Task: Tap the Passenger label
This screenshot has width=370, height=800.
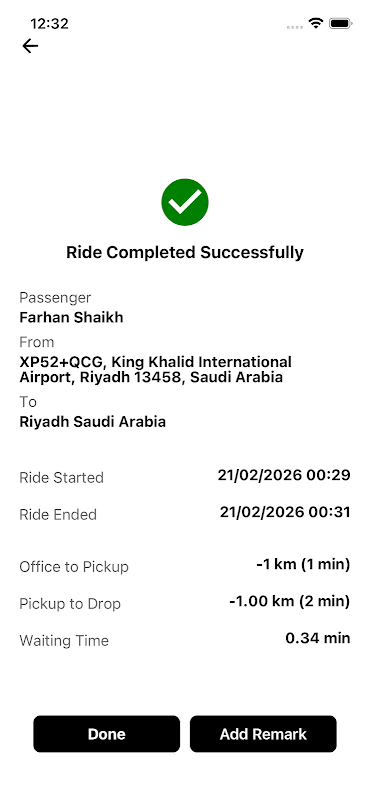Action: click(55, 297)
